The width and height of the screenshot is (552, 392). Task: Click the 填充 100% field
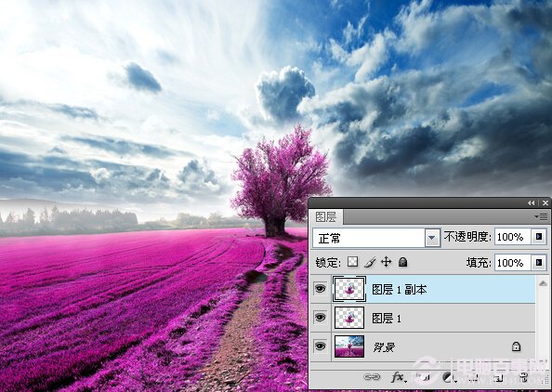pyautogui.click(x=512, y=263)
